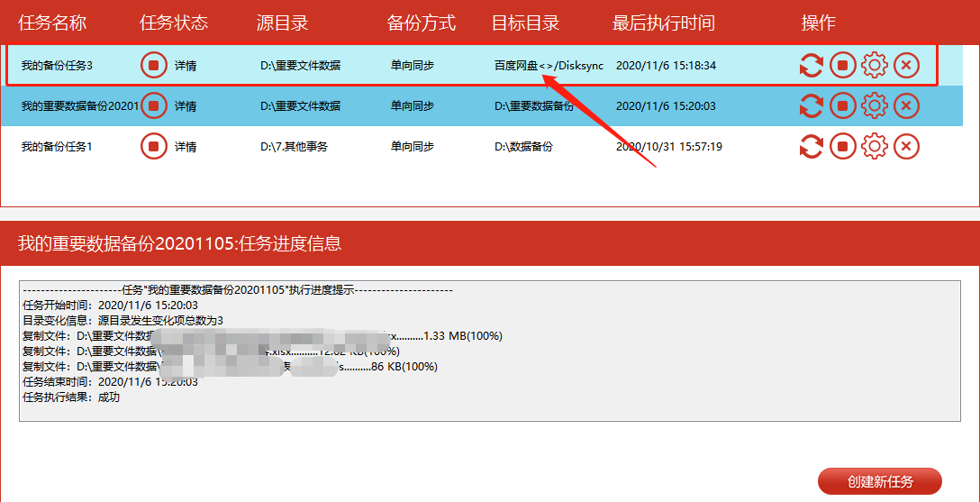The height and width of the screenshot is (502, 980).
Task: Click sync icon for 我的重要数据备份 task
Action: pos(812,106)
